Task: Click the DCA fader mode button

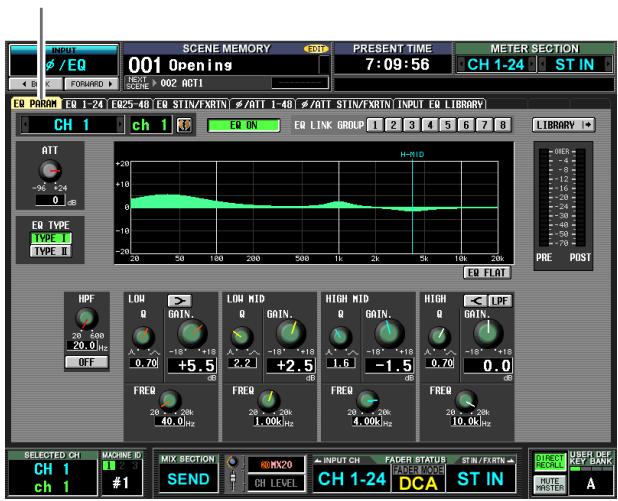Action: pyautogui.click(x=418, y=483)
